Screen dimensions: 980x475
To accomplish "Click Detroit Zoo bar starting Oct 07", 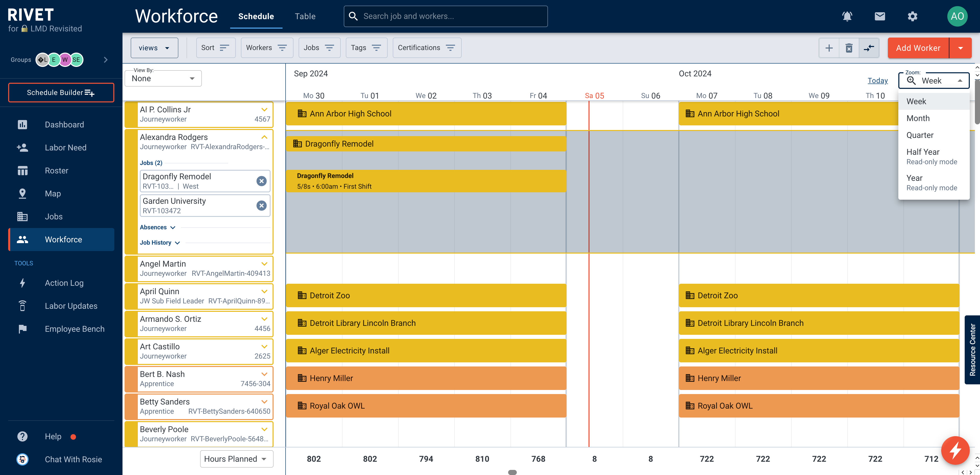I will tap(819, 295).
